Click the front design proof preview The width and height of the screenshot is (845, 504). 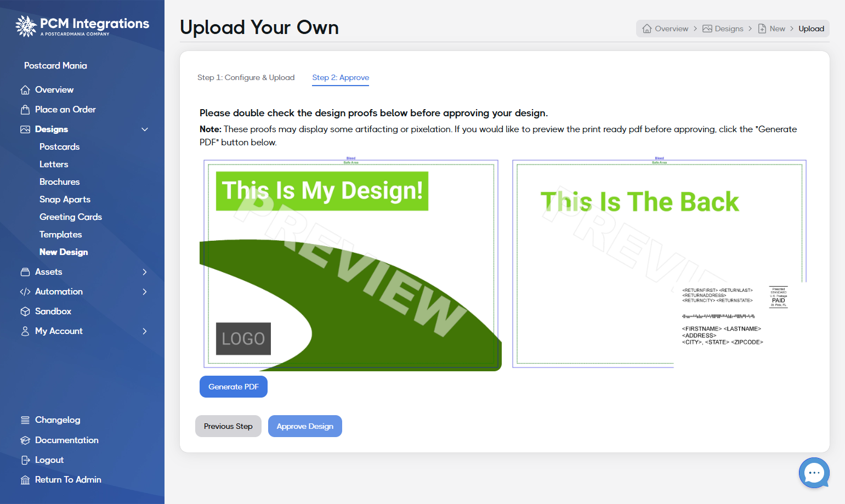click(350, 264)
